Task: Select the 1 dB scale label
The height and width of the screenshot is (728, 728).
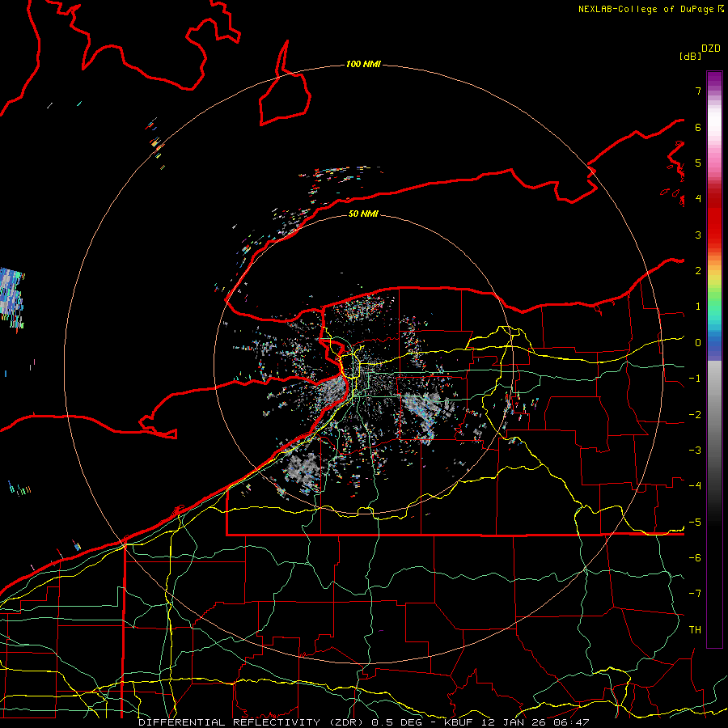Action: pos(698,307)
